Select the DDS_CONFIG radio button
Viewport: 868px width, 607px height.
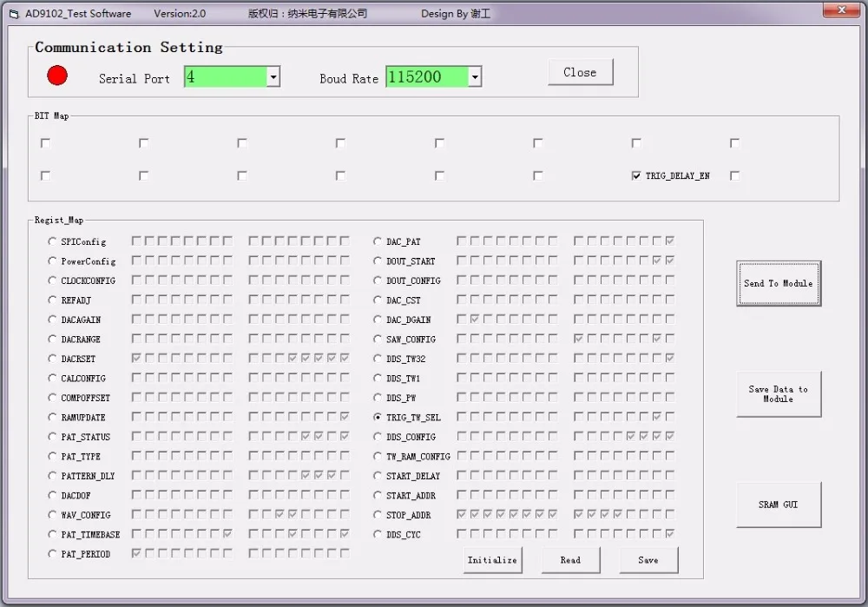pos(378,437)
